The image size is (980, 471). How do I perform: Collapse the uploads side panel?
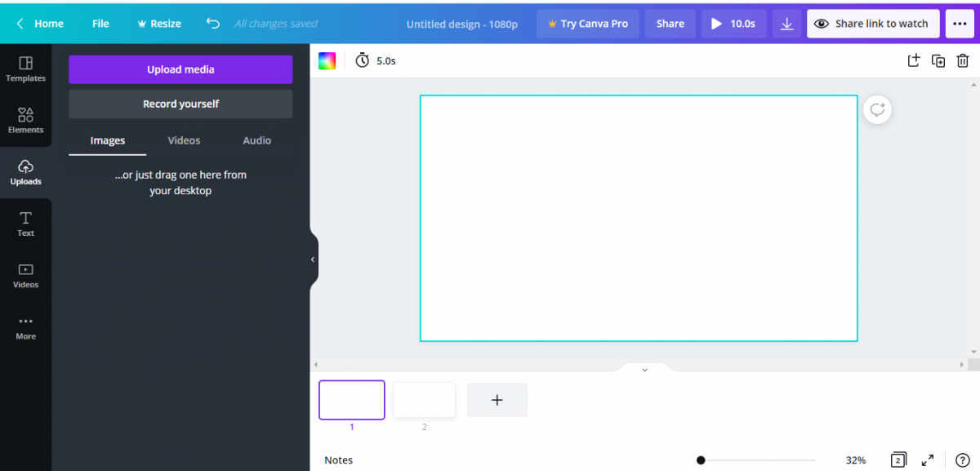click(311, 259)
